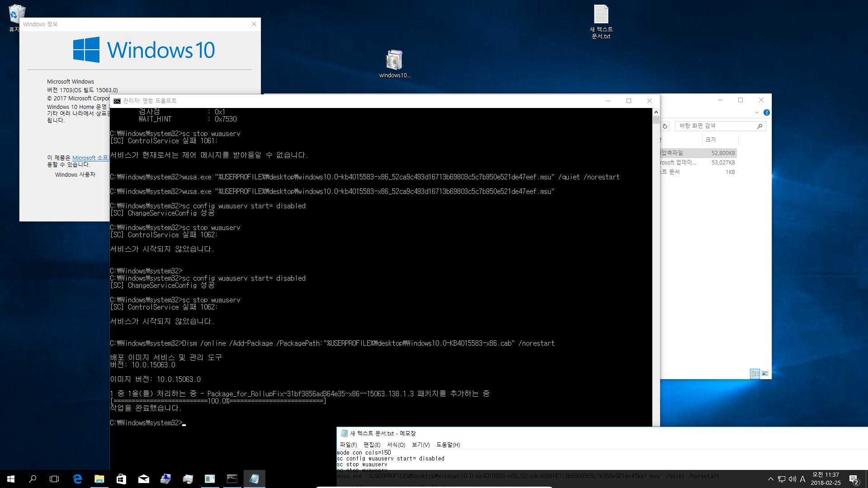Click the 바탕 화면 검색 search box
Image resolution: width=868 pixels, height=488 pixels.
click(x=716, y=126)
